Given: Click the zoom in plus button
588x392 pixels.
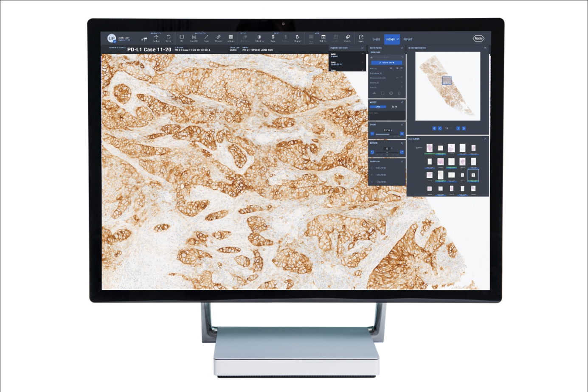Looking at the screenshot, I should pos(402,134).
